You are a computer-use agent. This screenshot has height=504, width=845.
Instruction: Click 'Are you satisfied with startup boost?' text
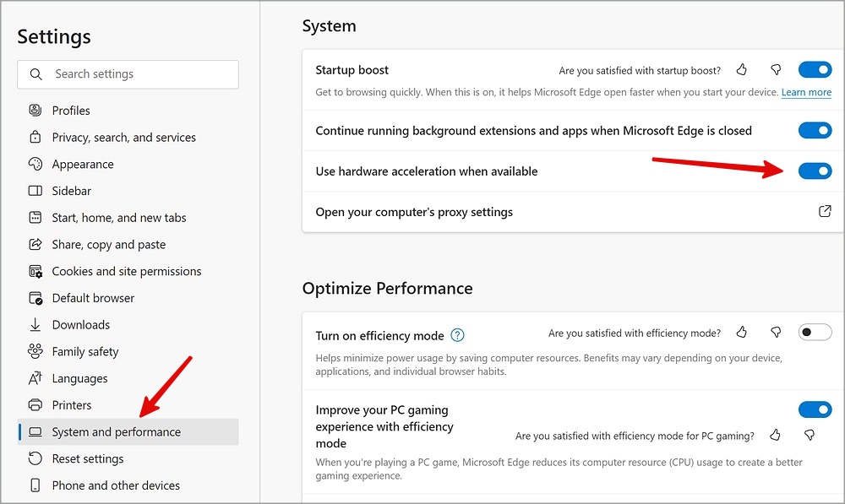pos(640,71)
